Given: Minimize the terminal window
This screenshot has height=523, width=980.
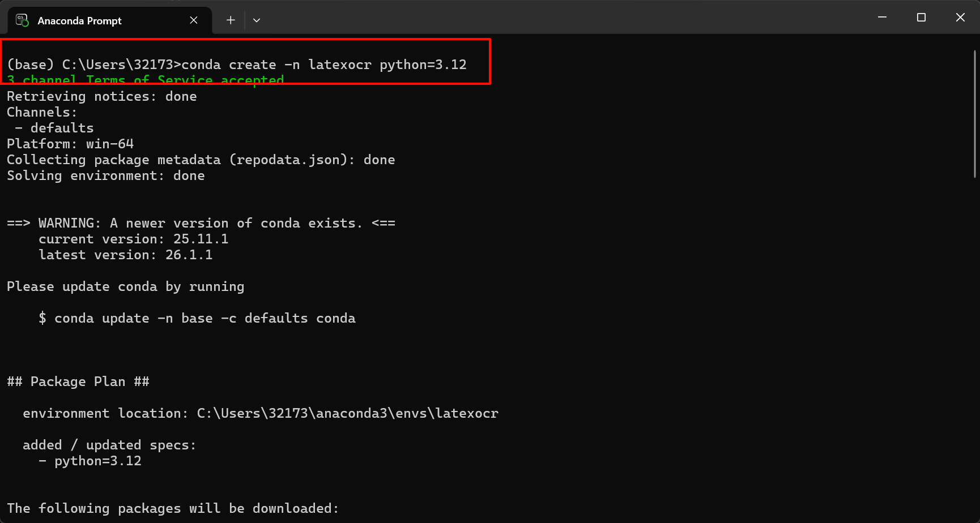Looking at the screenshot, I should [882, 18].
